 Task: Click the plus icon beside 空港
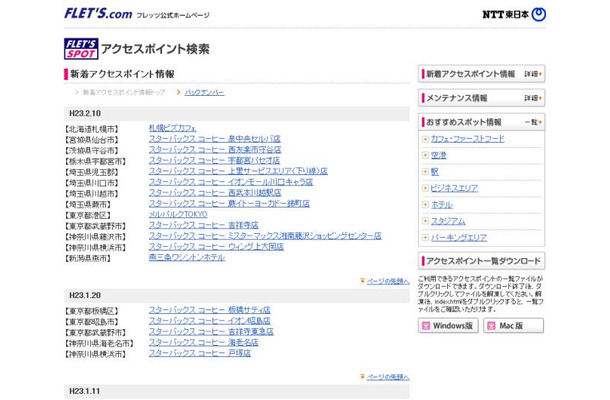tap(425, 155)
